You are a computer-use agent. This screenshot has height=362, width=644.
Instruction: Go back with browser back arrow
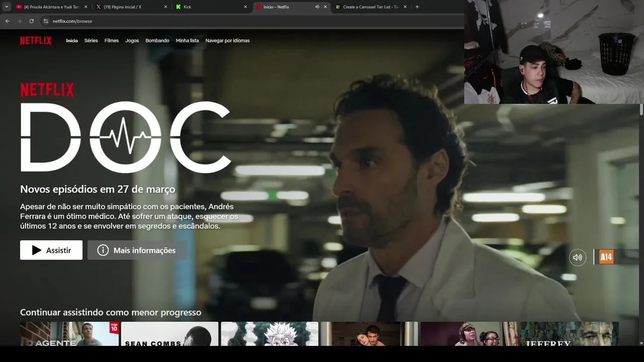click(7, 21)
